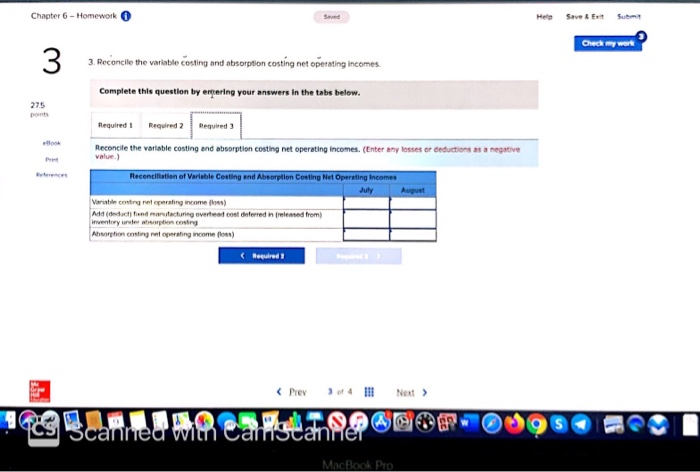Open Notes from the dock
Screen dimensions: 700x472
tap(138, 421)
